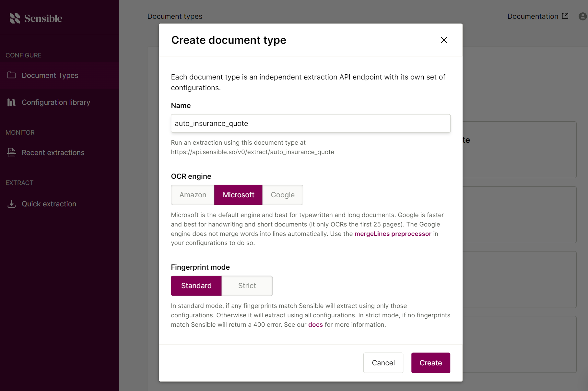Select Amazon OCR engine

(x=193, y=195)
